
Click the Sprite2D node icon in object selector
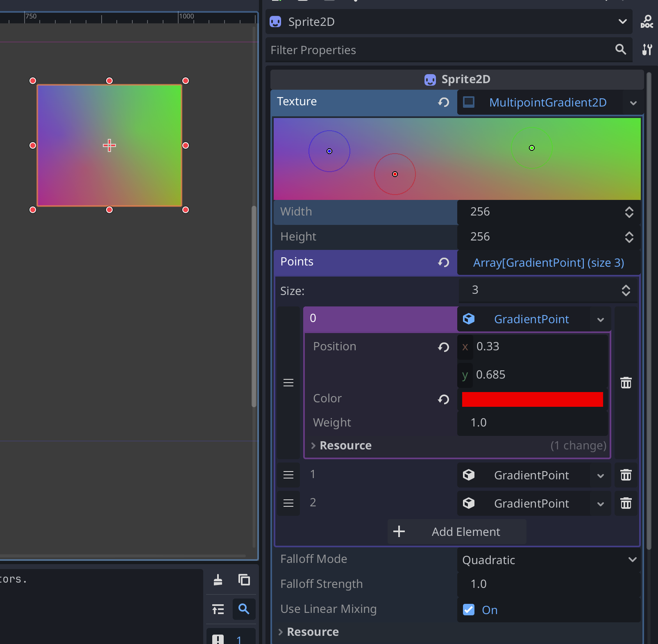(275, 22)
